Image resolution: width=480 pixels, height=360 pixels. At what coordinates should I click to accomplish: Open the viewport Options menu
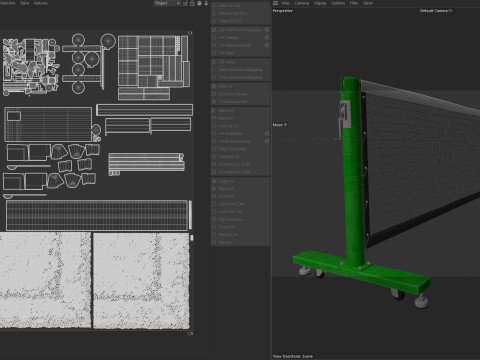point(338,3)
